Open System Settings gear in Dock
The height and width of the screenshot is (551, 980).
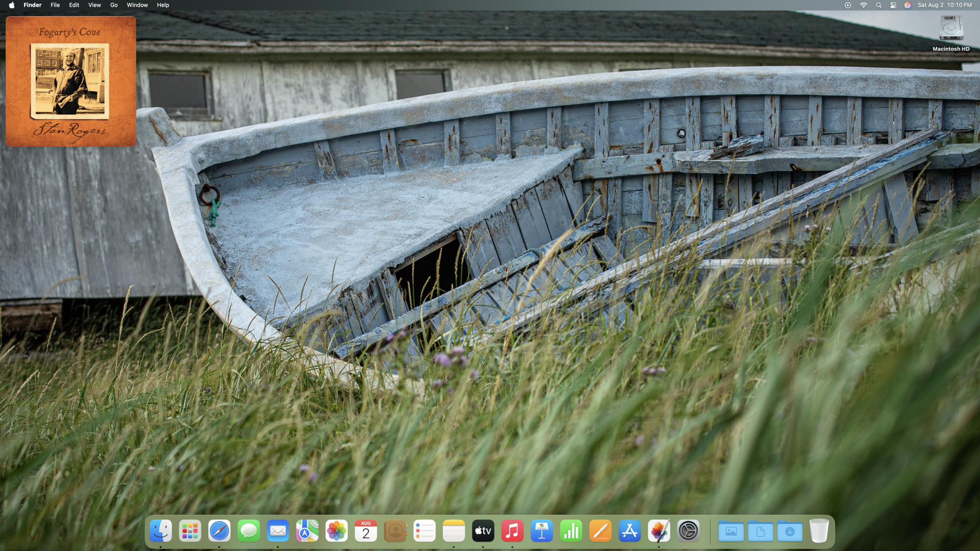point(688,531)
